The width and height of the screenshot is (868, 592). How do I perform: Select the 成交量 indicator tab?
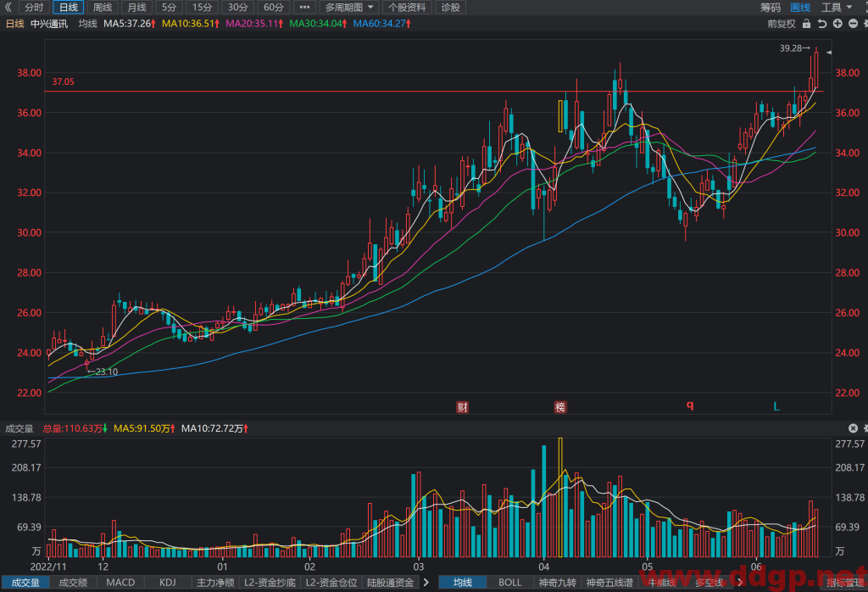point(25,583)
